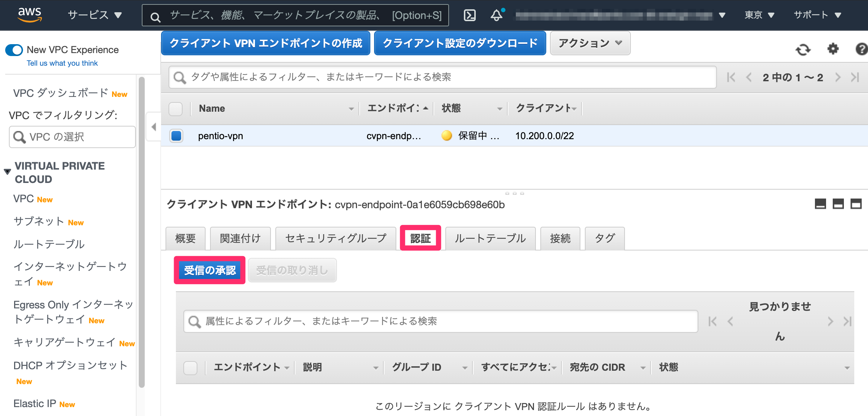The image size is (868, 416).
Task: Open the 宛先の CIDR column dropdown
Action: tap(643, 368)
